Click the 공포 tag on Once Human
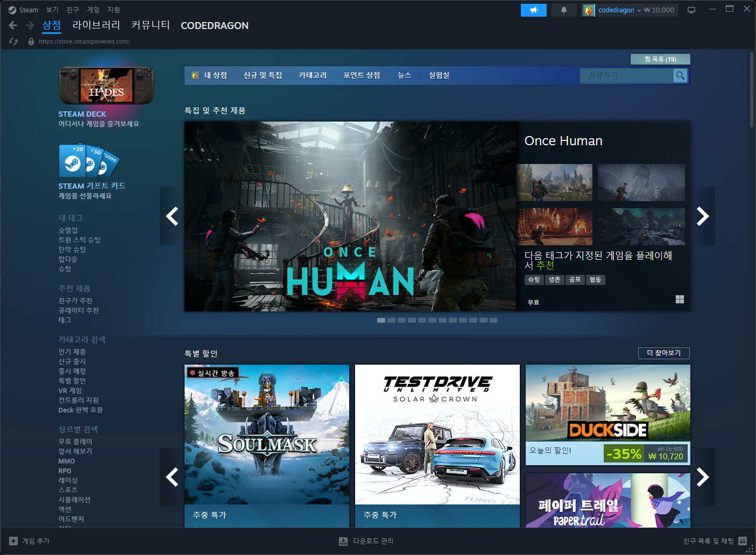This screenshot has height=555, width=756. [x=575, y=280]
